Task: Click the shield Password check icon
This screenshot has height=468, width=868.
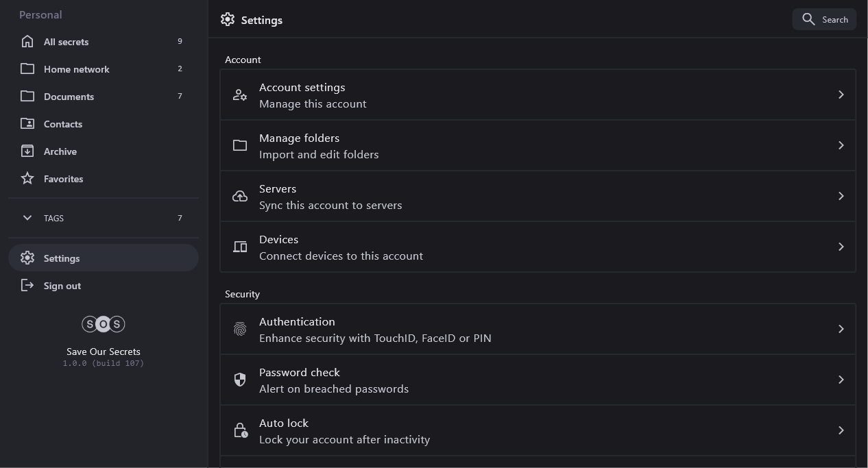Action: 240,380
